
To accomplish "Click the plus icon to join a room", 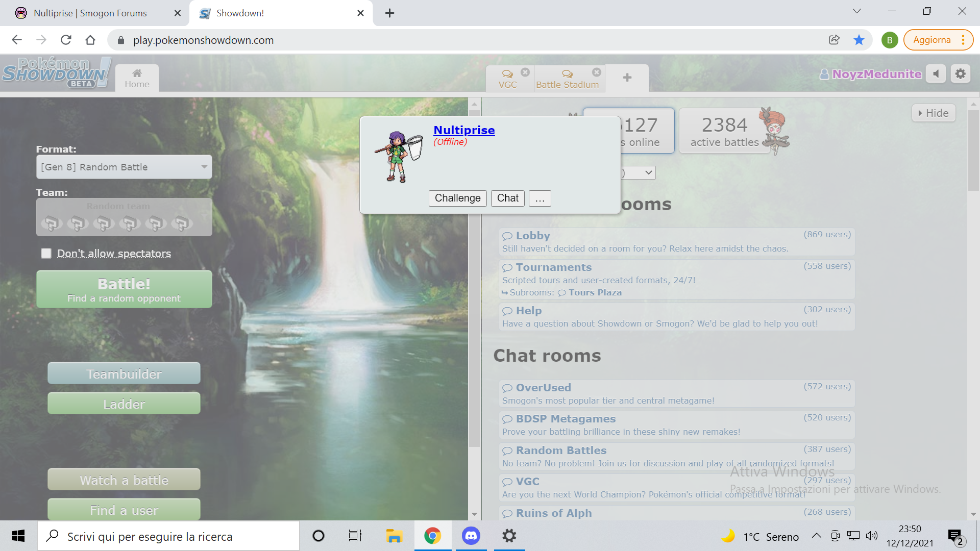I will [627, 78].
